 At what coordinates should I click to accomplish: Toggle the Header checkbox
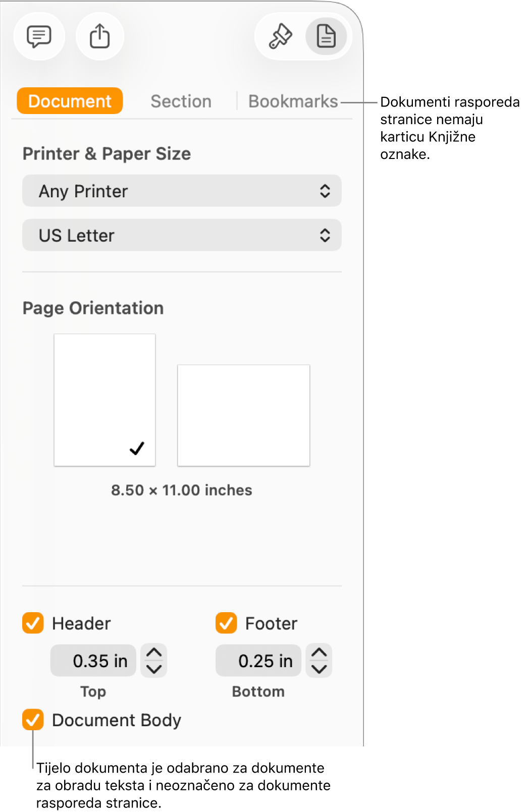point(33,623)
